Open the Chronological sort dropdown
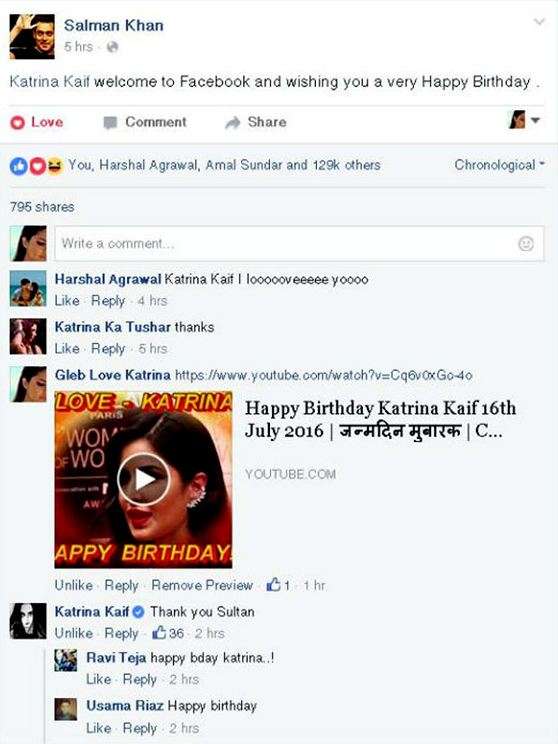The width and height of the screenshot is (558, 744). (499, 165)
